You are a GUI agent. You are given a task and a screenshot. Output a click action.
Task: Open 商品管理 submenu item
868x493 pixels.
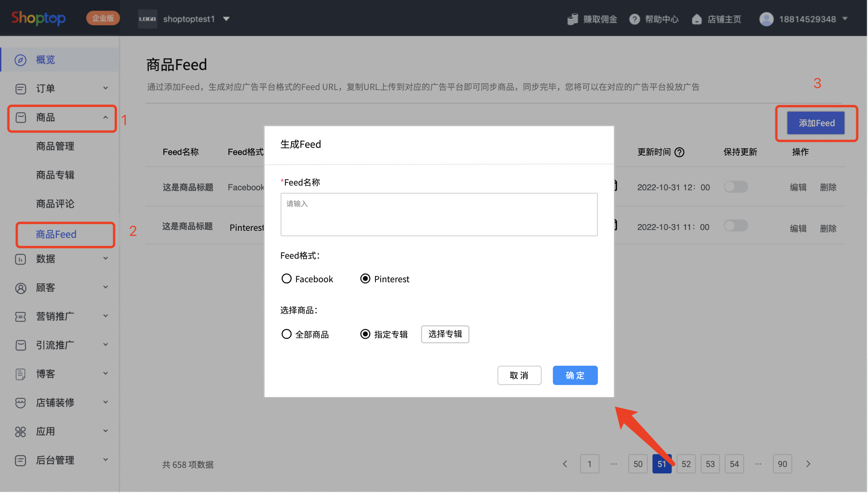[x=55, y=146]
